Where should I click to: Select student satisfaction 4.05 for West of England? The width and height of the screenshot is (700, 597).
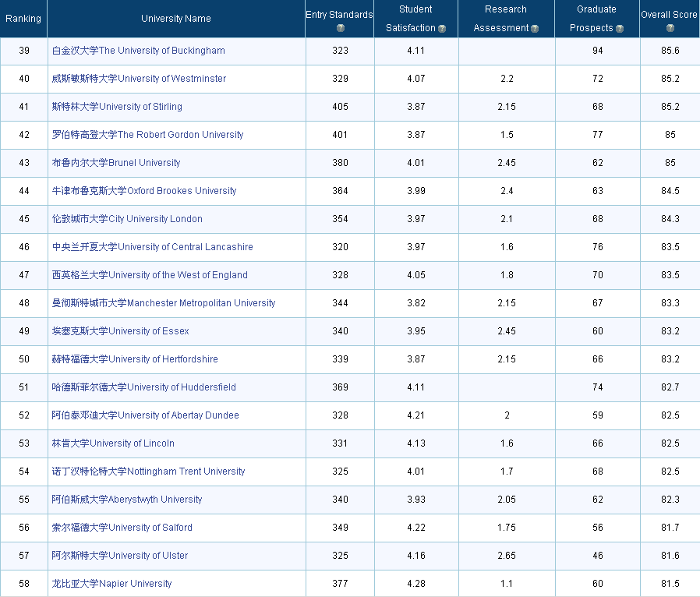(416, 275)
